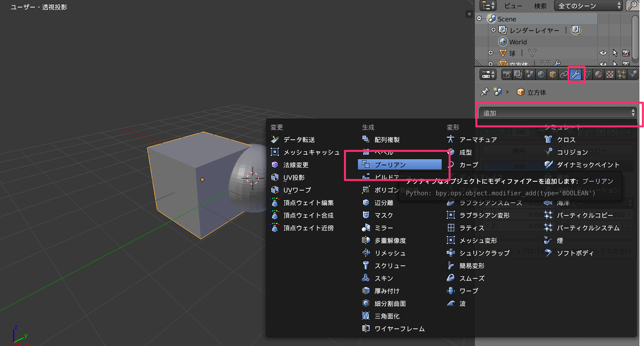The height and width of the screenshot is (346, 644).
Task: Choose 三角面化 modifier
Action: coord(400,316)
